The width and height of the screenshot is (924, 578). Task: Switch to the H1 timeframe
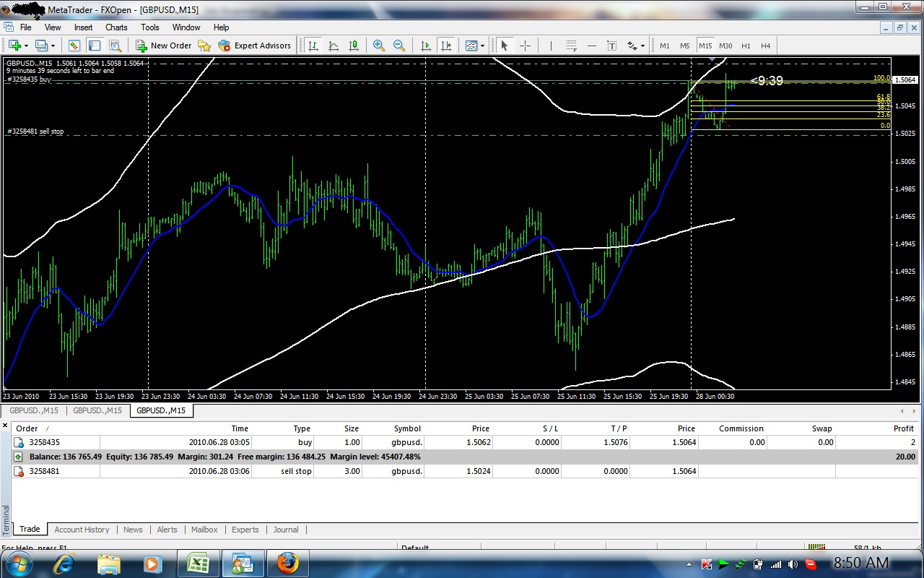(746, 46)
